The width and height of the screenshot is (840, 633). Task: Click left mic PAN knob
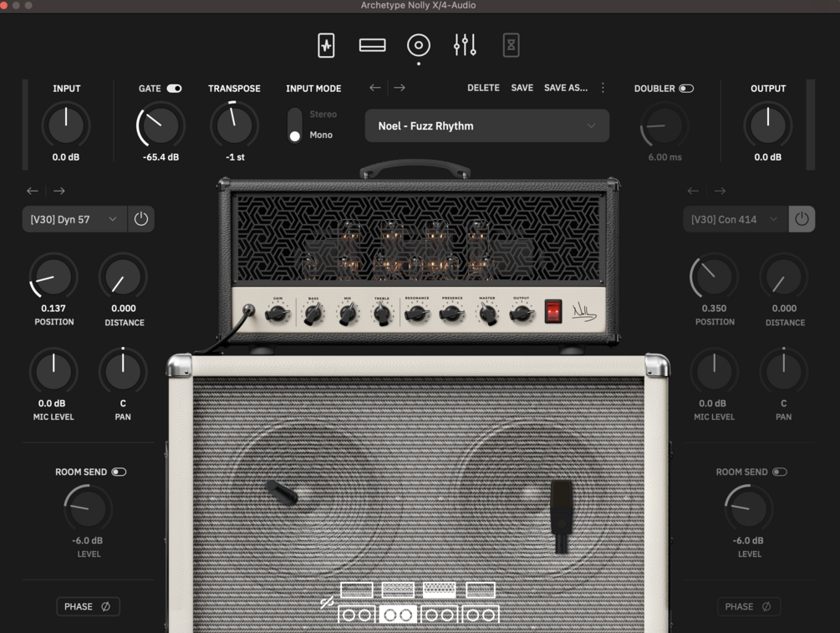(123, 371)
